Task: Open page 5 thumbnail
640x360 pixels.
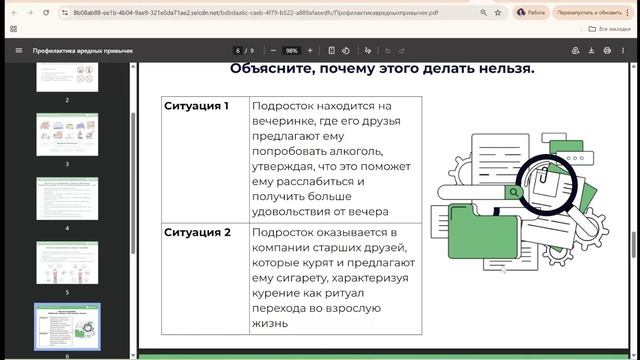Action: point(67,262)
